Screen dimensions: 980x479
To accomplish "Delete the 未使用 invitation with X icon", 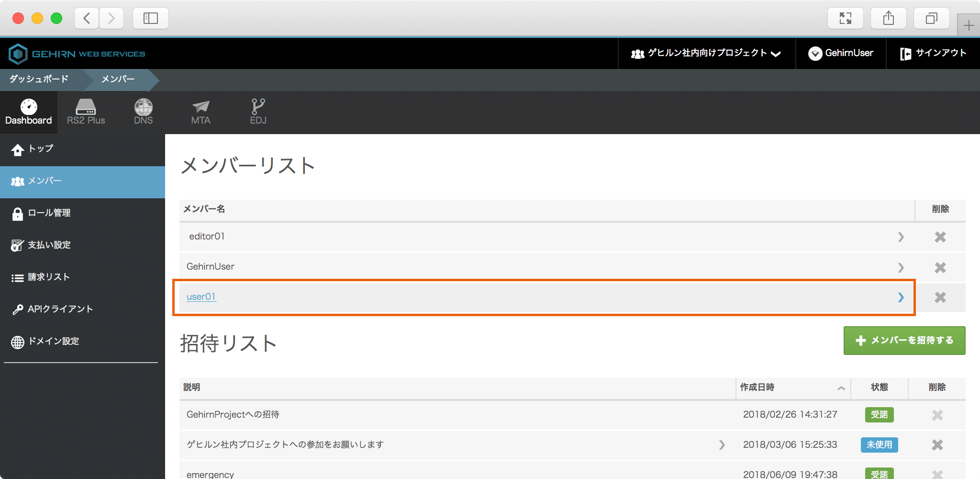I will (937, 445).
